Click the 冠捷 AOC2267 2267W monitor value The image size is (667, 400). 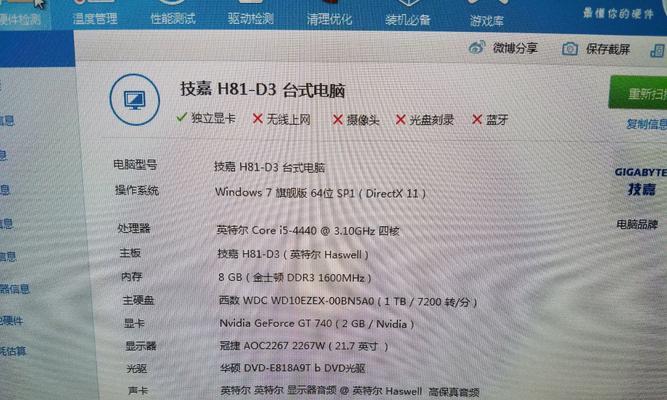[x=304, y=346]
